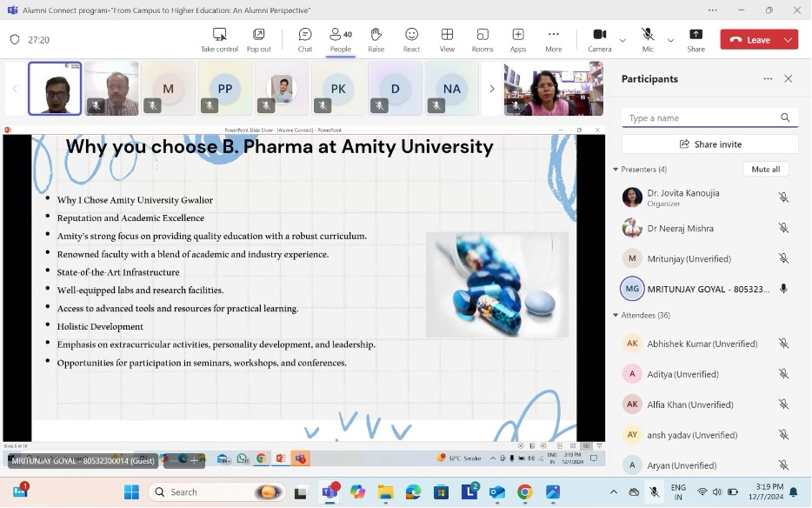The image size is (812, 508).
Task: Open Participants panel more options
Action: tap(768, 79)
